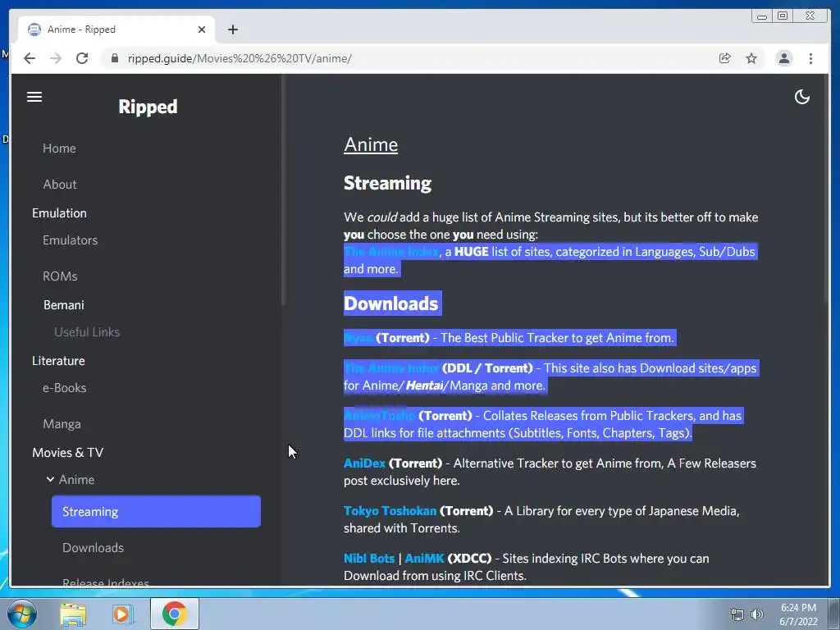Open the hamburger sidebar menu icon
840x630 pixels.
pyautogui.click(x=34, y=97)
